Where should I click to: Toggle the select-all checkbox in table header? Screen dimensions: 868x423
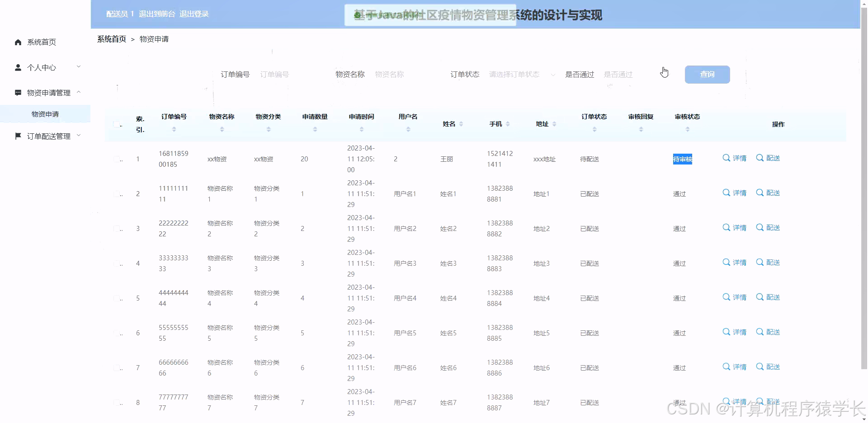(116, 124)
